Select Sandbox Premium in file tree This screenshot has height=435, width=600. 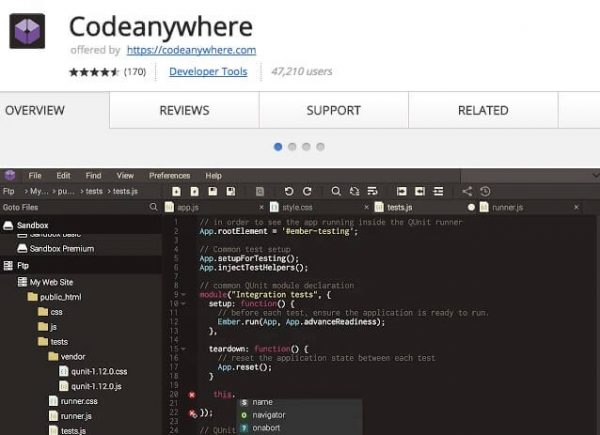click(62, 249)
